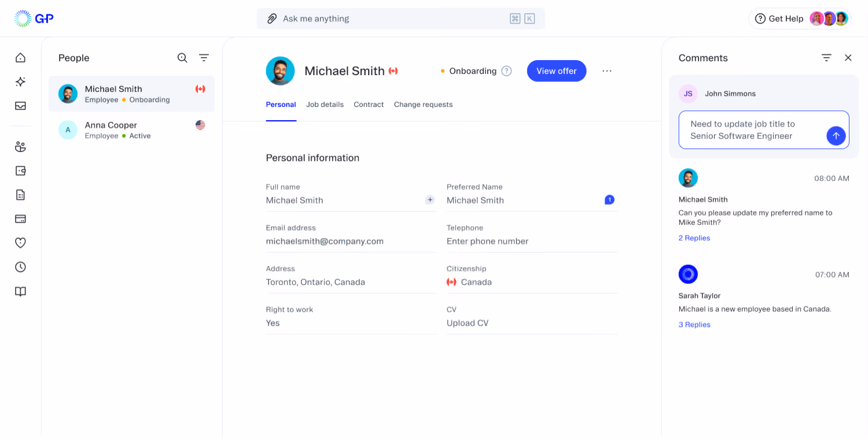
Task: Open the People icon in sidebar
Action: click(x=20, y=147)
